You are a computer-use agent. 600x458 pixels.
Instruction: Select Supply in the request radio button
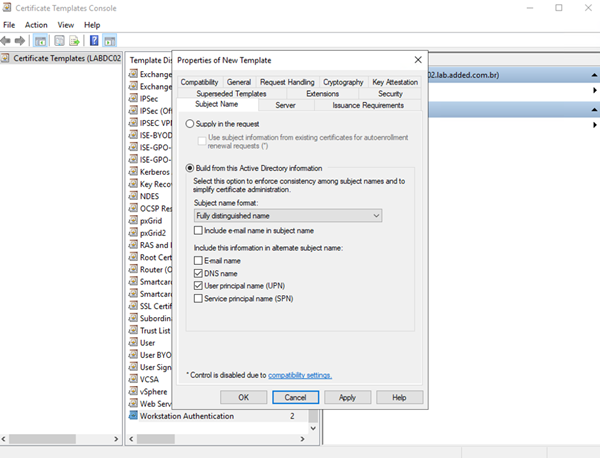pyautogui.click(x=190, y=122)
